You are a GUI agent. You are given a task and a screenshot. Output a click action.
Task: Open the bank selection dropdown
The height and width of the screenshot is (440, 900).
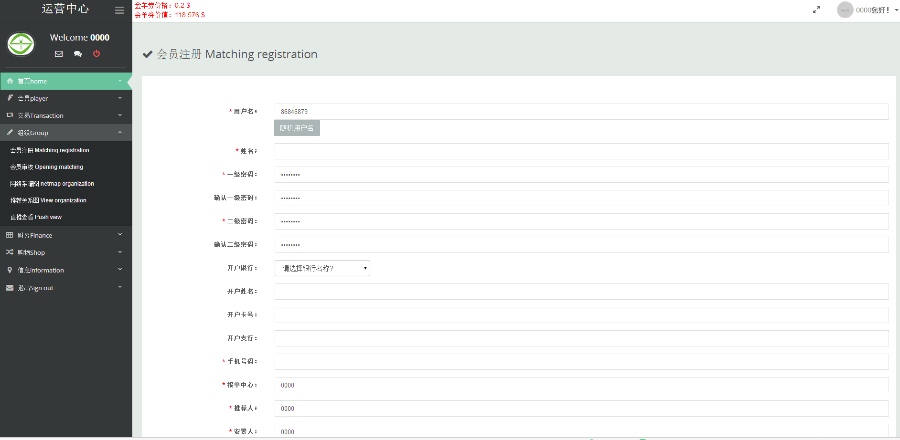pos(323,268)
